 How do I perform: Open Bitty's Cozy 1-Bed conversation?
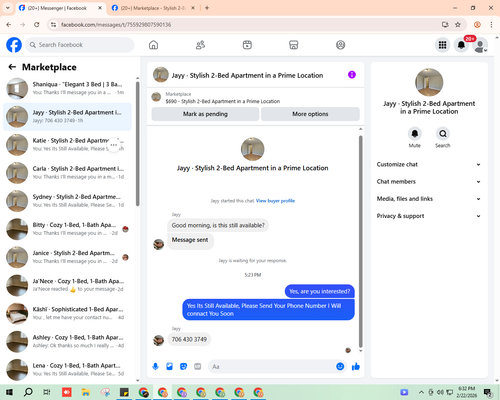pyautogui.click(x=68, y=229)
